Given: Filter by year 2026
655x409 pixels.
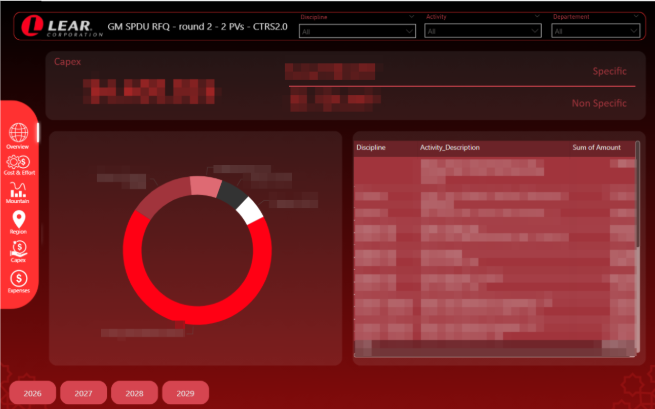Looking at the screenshot, I should [33, 393].
